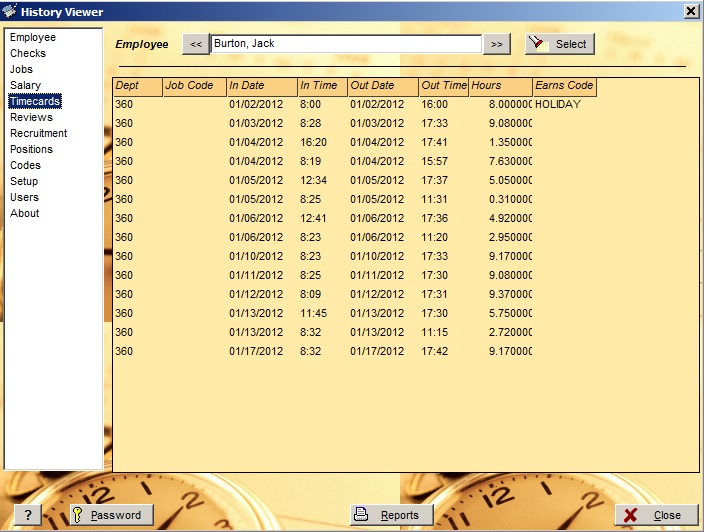The height and width of the screenshot is (532, 704).
Task: Open help with the question mark button
Action: (28, 514)
